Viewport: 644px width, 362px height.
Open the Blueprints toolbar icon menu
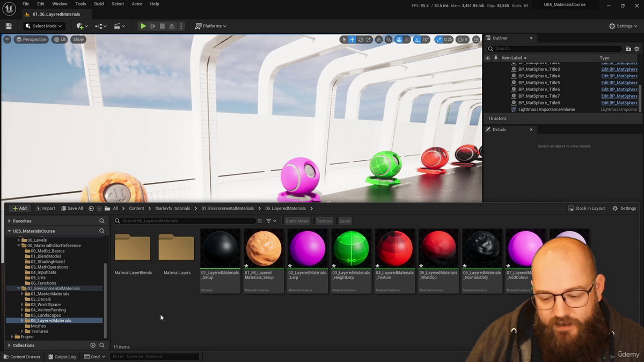(x=100, y=26)
